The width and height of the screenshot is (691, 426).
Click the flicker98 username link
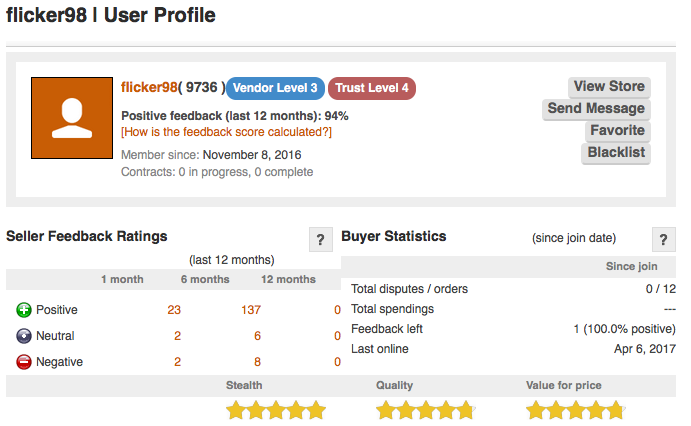click(x=149, y=87)
